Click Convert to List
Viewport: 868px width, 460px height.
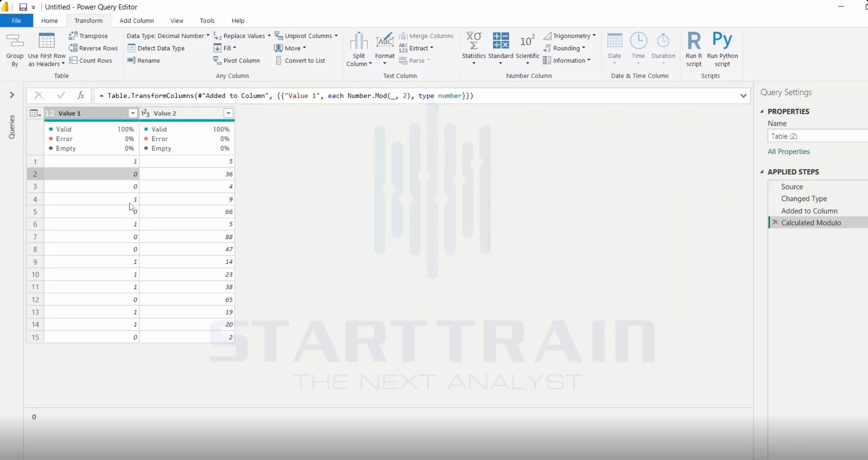pos(300,60)
